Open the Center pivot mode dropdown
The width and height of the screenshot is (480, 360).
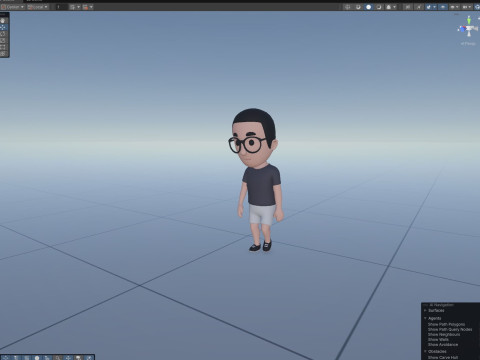[x=13, y=7]
